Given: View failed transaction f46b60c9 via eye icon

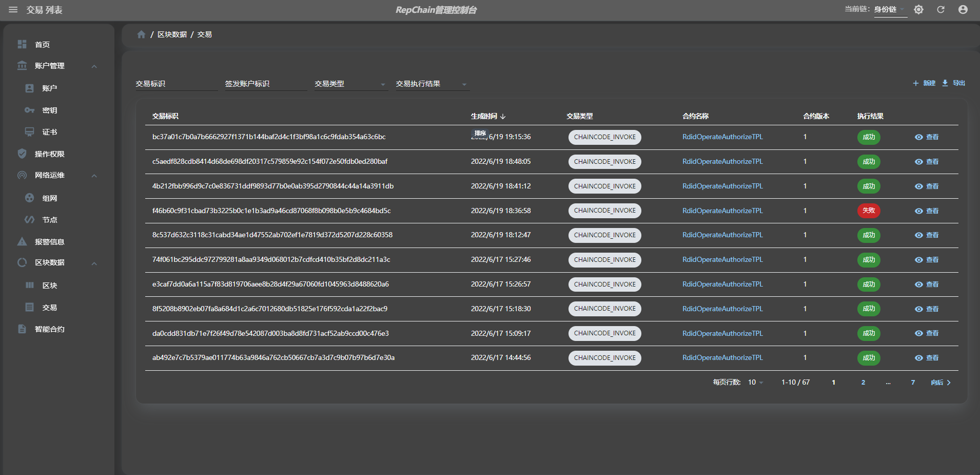Looking at the screenshot, I should coord(918,211).
